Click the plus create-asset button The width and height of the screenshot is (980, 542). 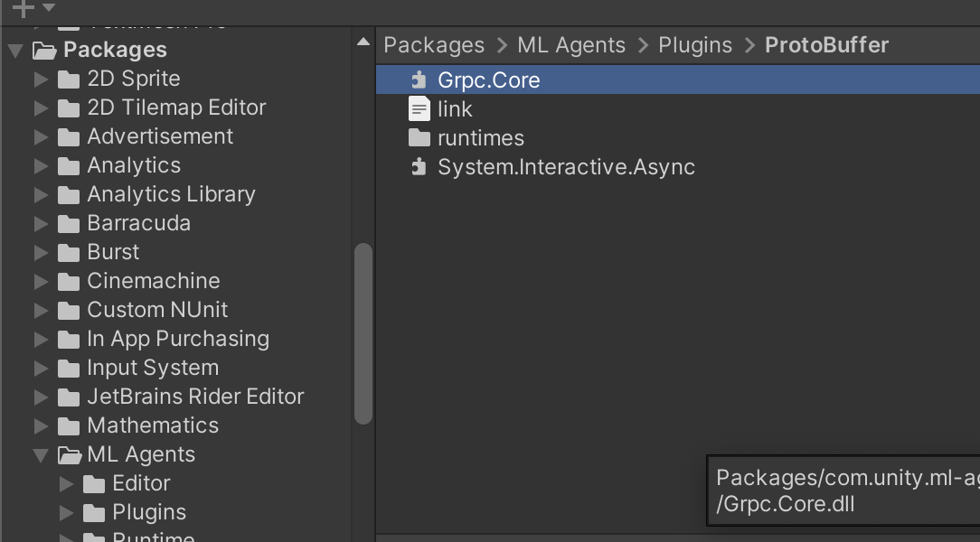[23, 7]
